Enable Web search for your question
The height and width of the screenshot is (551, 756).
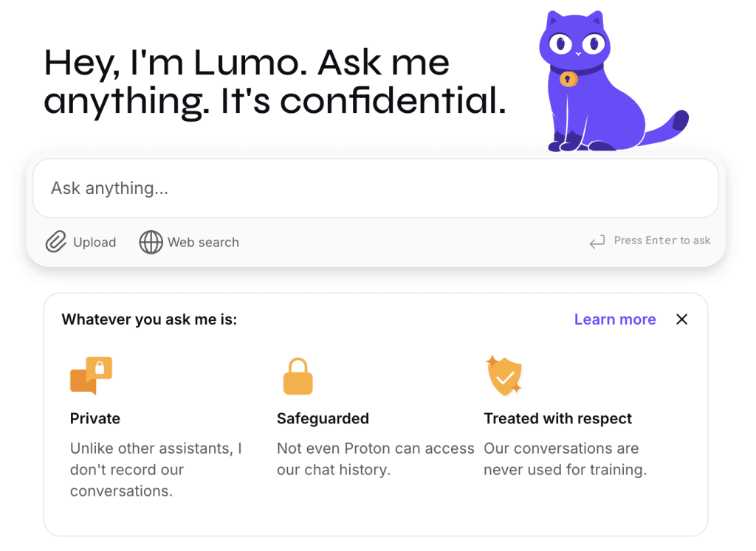coord(189,242)
